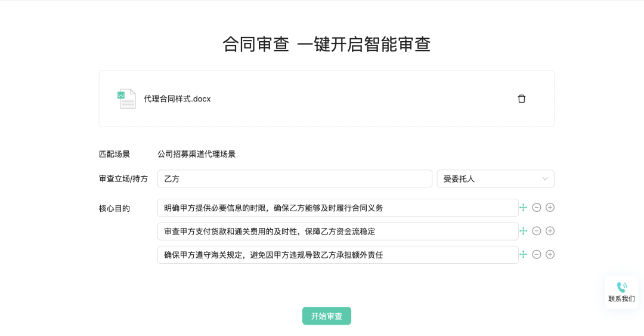Screen dimensions: 644x336
Task: Edit the 确保甲方遵守海关规定 purpose field
Action: (x=338, y=255)
